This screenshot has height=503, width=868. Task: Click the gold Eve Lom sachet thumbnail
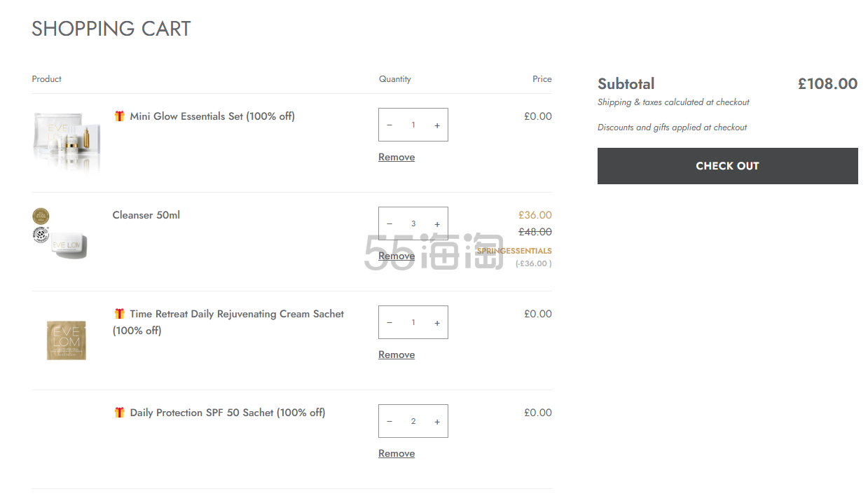click(67, 340)
